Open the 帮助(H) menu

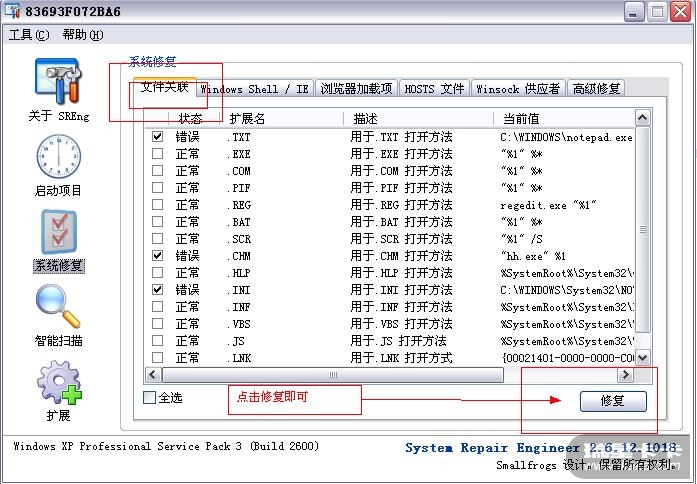[83, 35]
